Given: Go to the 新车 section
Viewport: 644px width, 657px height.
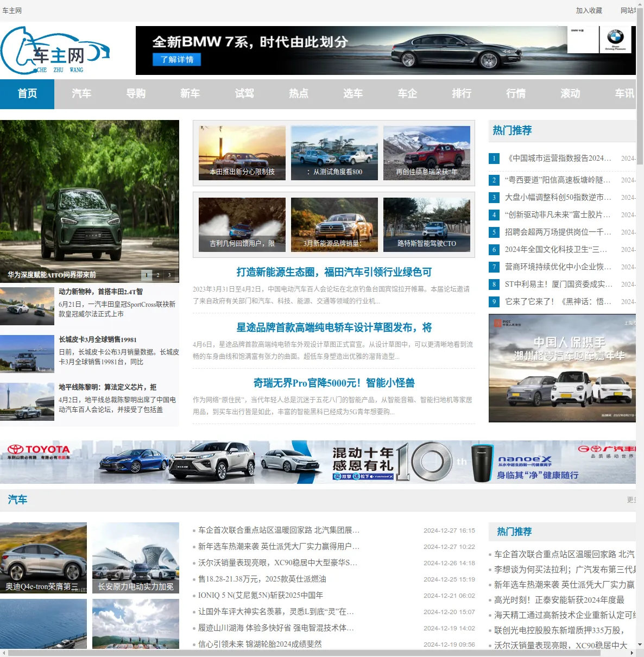Looking at the screenshot, I should coord(190,94).
